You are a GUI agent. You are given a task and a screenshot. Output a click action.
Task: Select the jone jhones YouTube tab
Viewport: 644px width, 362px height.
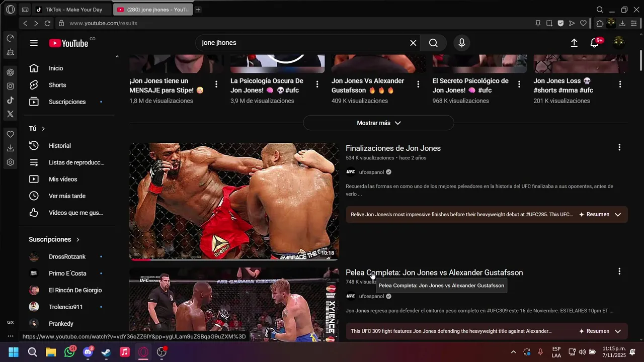pyautogui.click(x=152, y=10)
